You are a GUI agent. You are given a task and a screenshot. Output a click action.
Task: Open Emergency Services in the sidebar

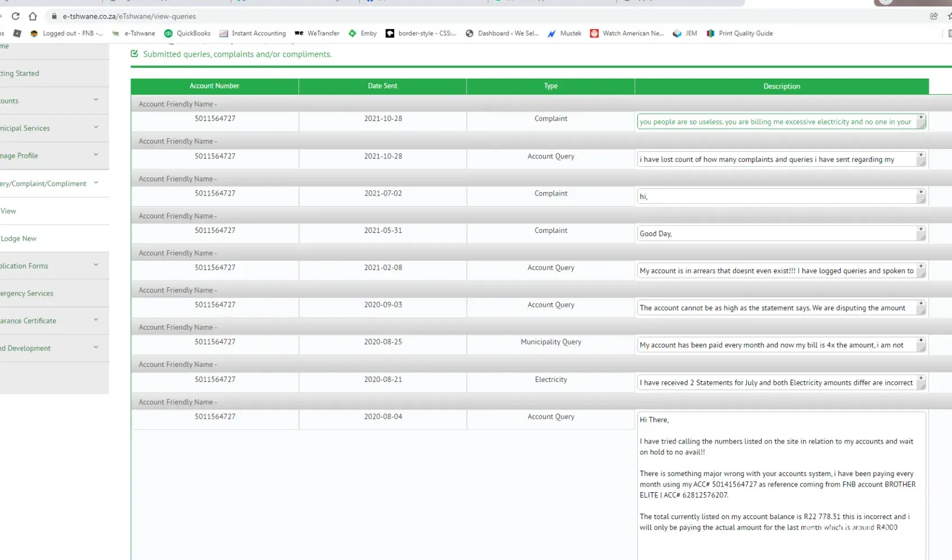tap(27, 293)
